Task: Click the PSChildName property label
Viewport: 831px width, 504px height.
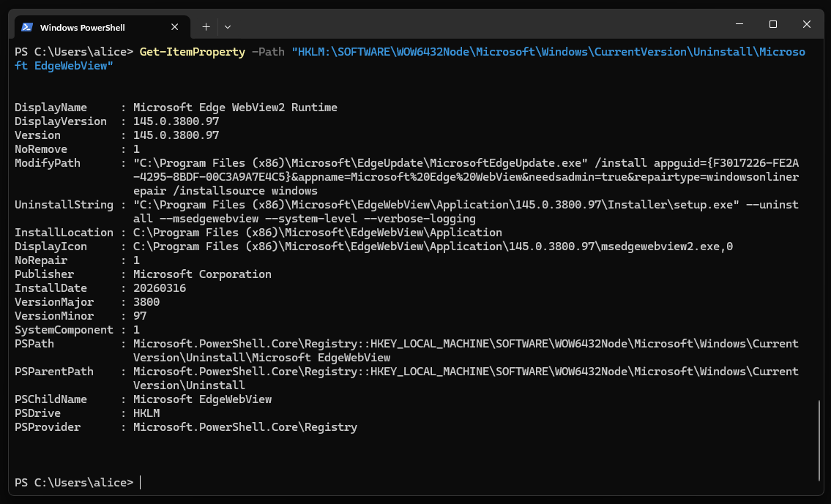Action: [51, 399]
